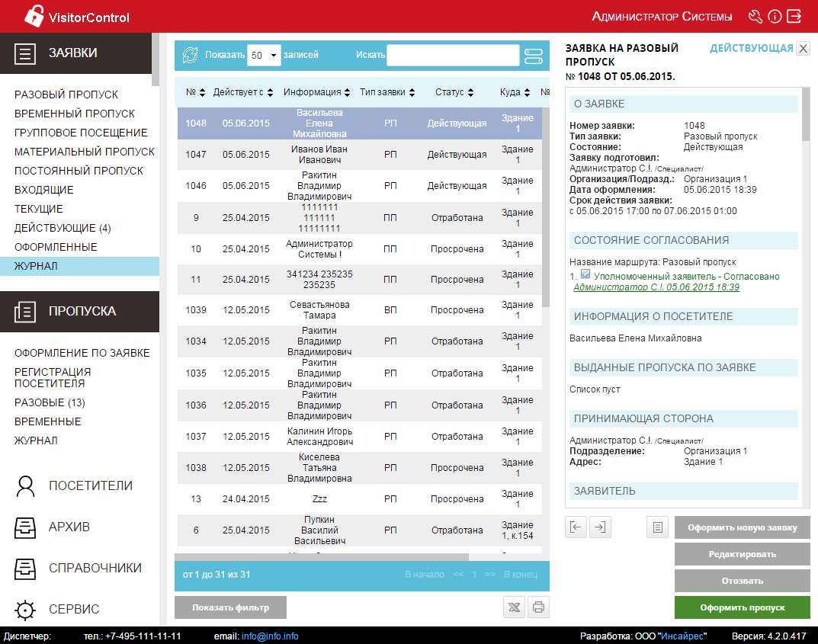Click table vertical scrollbar
This screenshot has width=818, height=644.
click(546, 207)
